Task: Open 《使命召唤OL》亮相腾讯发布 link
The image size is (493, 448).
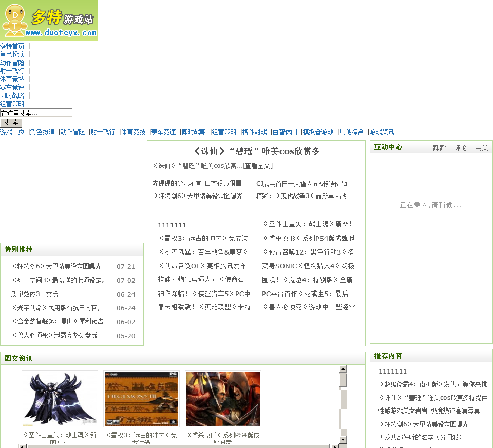Action: click(202, 266)
